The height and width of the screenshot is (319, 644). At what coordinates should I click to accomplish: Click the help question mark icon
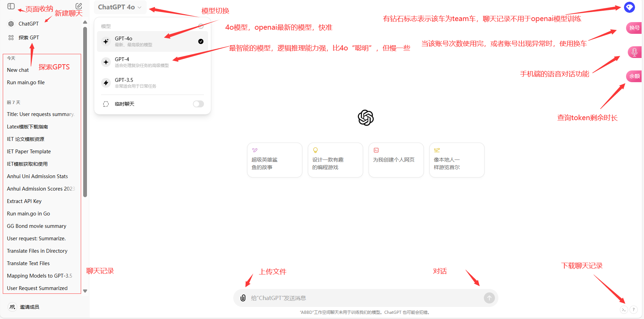pyautogui.click(x=634, y=310)
